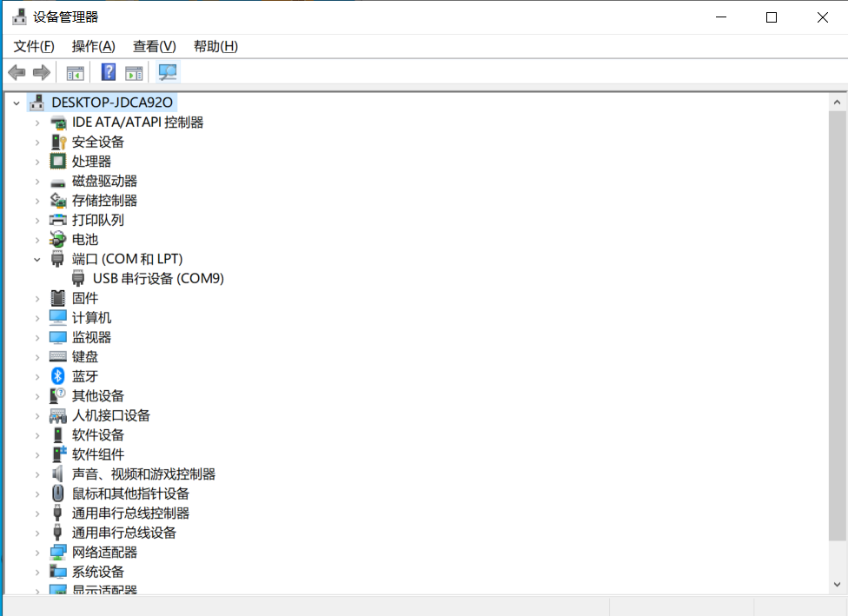Click the 网络适配器 network icon

pyautogui.click(x=58, y=553)
